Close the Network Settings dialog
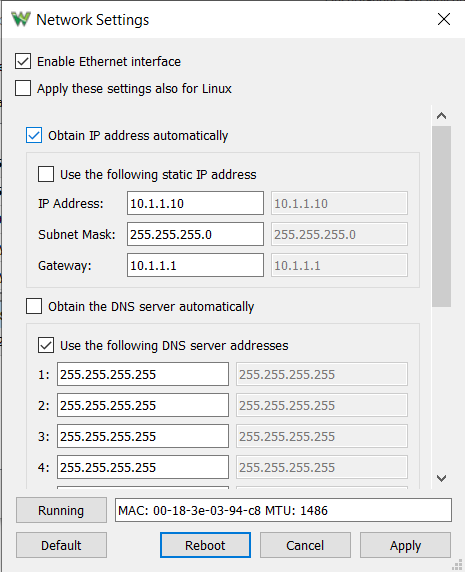 444,19
